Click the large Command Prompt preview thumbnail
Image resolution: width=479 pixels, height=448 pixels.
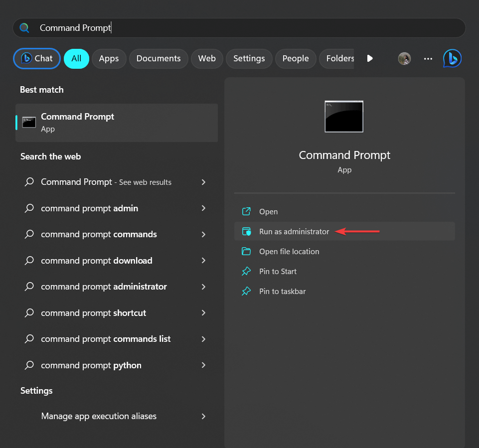(x=344, y=117)
